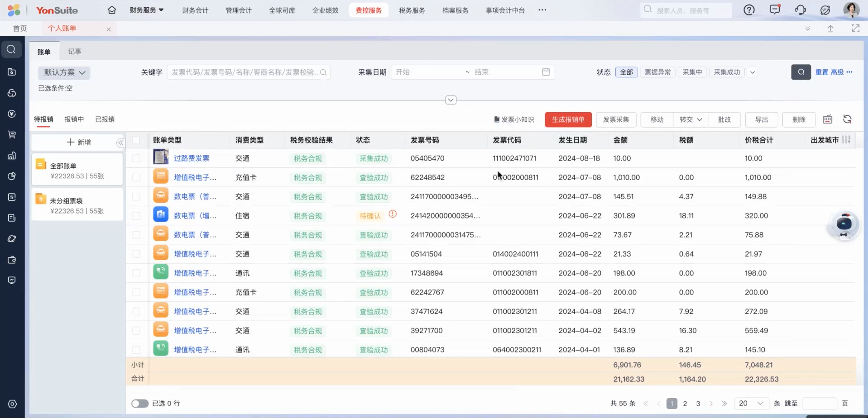The width and height of the screenshot is (868, 418).
Task: Enable the 已选 0 行 toggle switch
Action: click(140, 403)
